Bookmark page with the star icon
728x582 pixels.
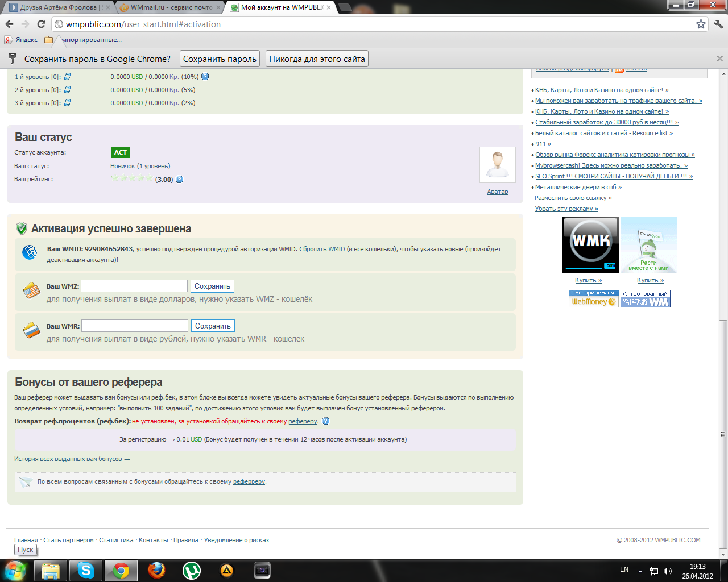click(x=701, y=24)
